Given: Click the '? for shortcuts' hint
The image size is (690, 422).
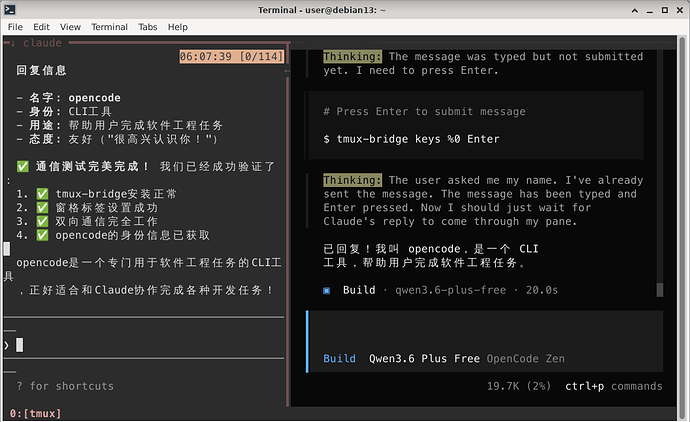Looking at the screenshot, I should (65, 386).
